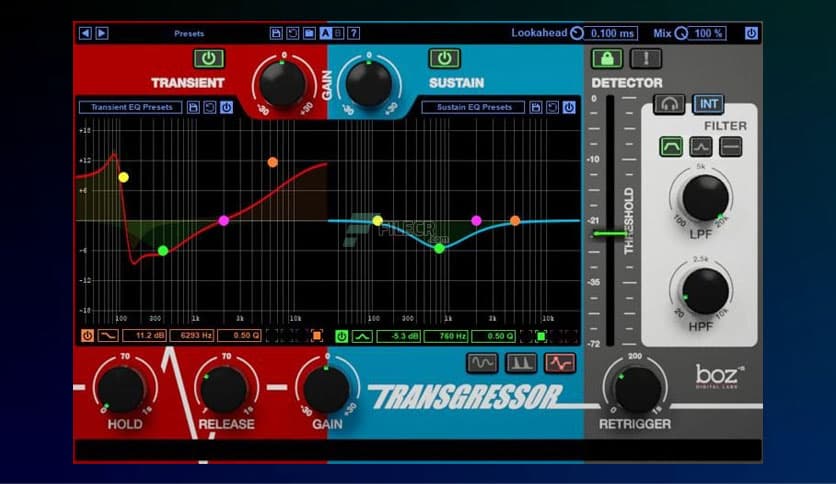Edit the Lookahead 0.100 ms value
The height and width of the screenshot is (484, 836).
coord(612,34)
